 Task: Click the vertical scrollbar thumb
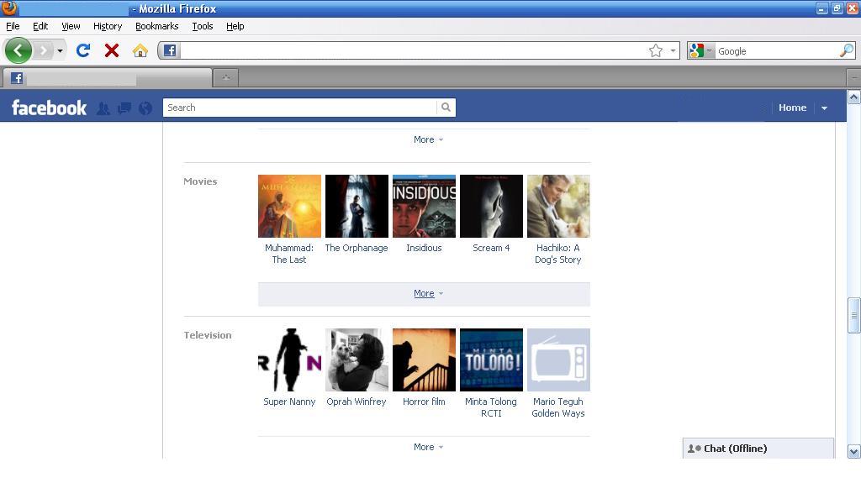pos(854,315)
